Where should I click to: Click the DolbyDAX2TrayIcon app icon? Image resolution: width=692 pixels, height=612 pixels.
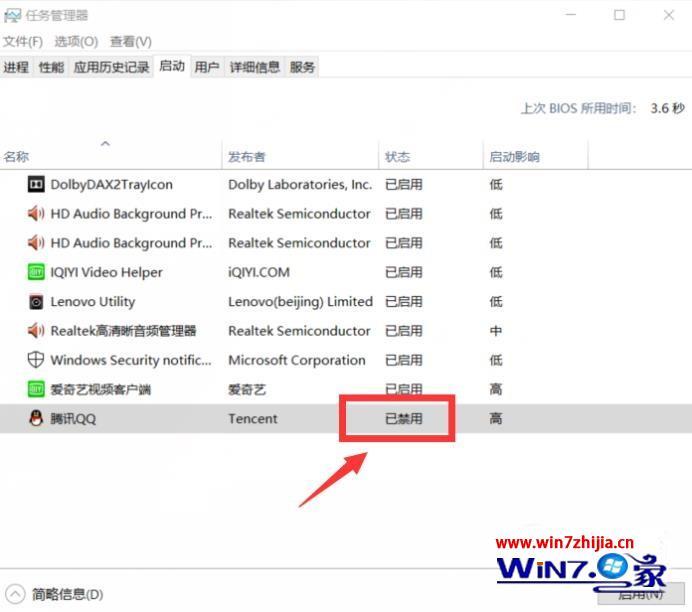click(36, 184)
